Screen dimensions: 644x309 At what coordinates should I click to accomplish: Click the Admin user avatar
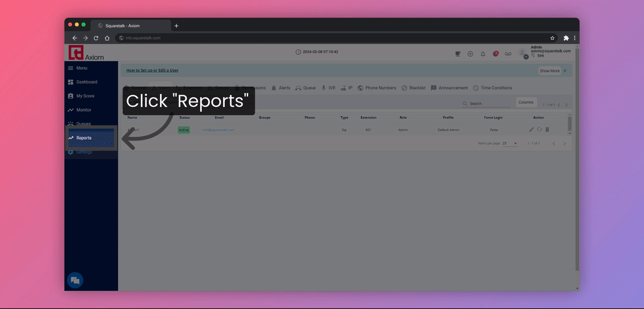click(524, 53)
